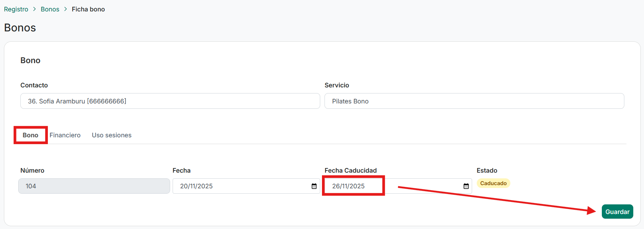Screen dimensions: 644x229
Task: Navigate to Bonos breadcrumb link
Action: click(50, 9)
